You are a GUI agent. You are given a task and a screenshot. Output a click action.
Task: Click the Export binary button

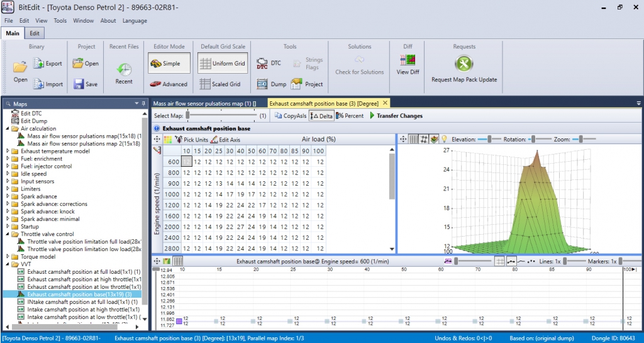(x=48, y=64)
